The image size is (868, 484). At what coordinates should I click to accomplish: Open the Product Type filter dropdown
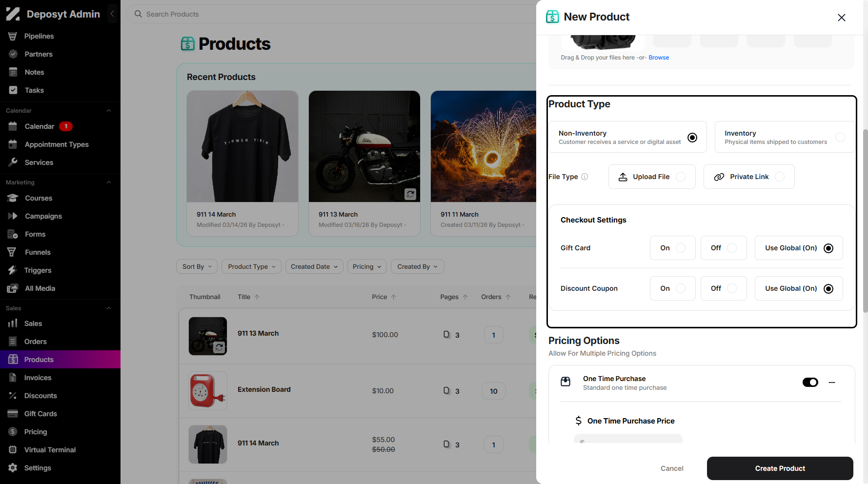(x=252, y=267)
